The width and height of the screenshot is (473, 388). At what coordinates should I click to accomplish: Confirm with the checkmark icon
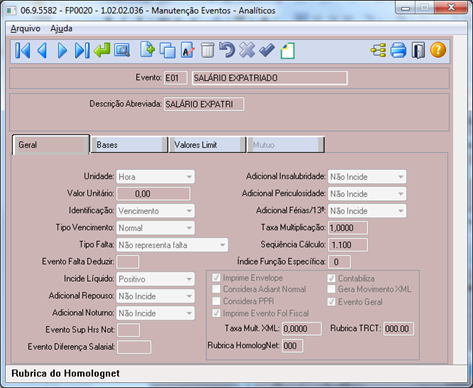coord(267,50)
